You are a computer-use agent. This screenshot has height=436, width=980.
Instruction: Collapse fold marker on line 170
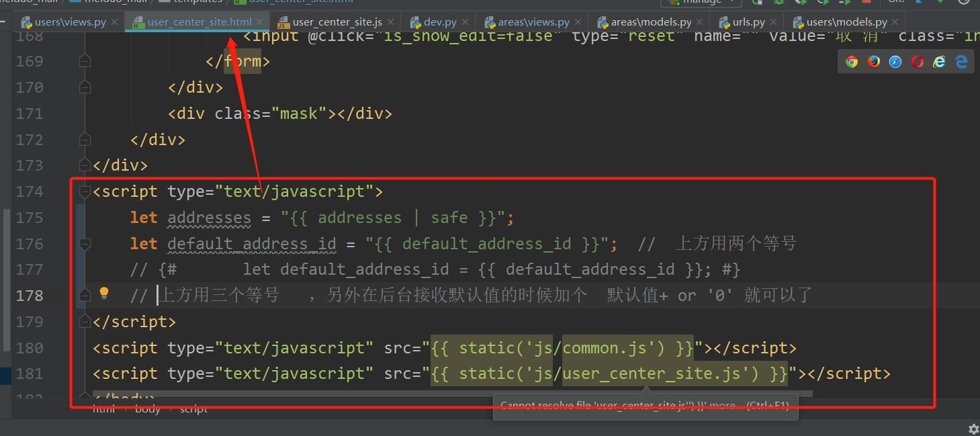coord(85,87)
